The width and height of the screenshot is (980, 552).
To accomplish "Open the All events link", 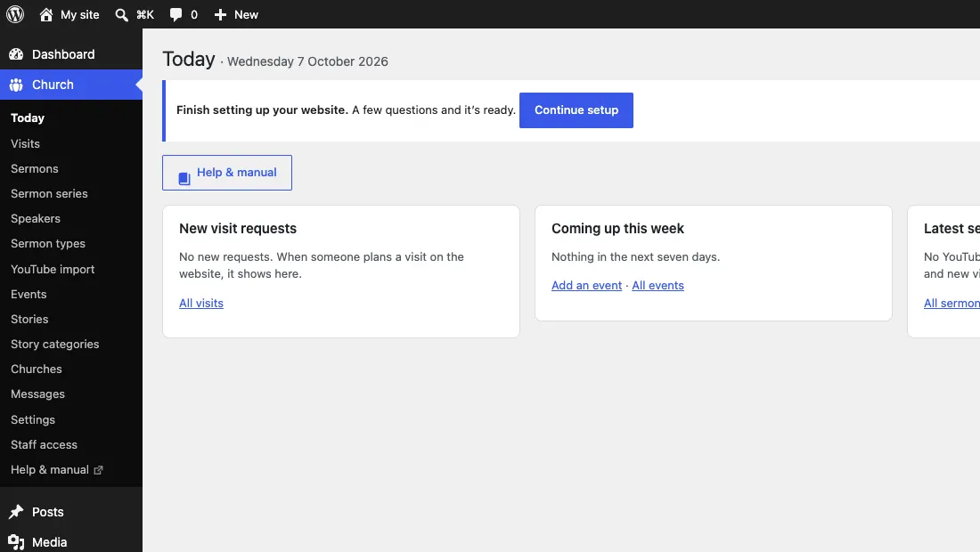I will coord(657,286).
